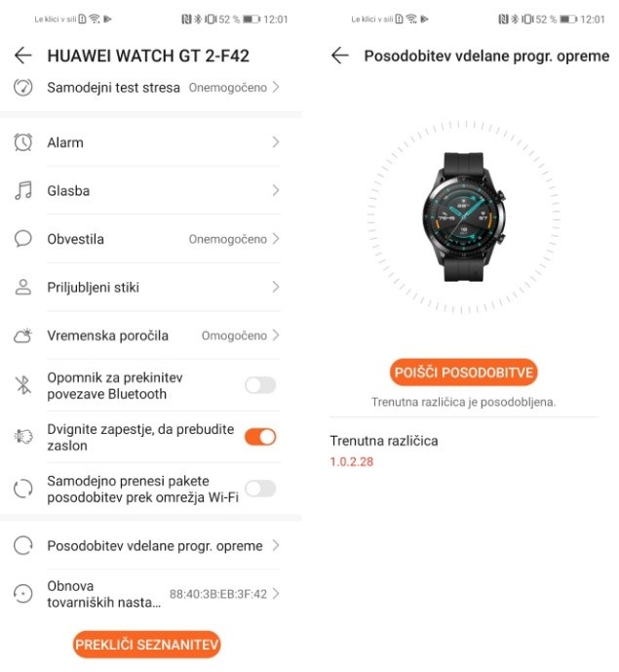619x672 pixels.
Task: Open the Glasba menu entry
Action: (147, 190)
